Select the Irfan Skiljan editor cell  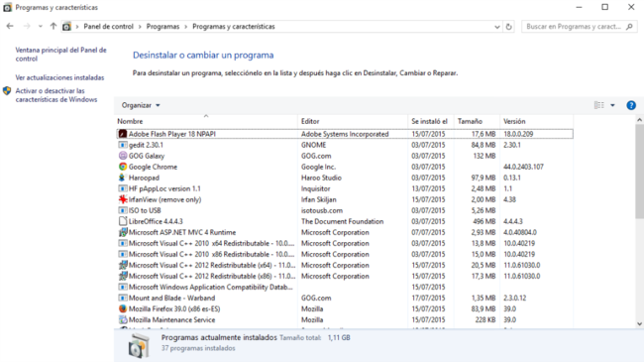318,199
